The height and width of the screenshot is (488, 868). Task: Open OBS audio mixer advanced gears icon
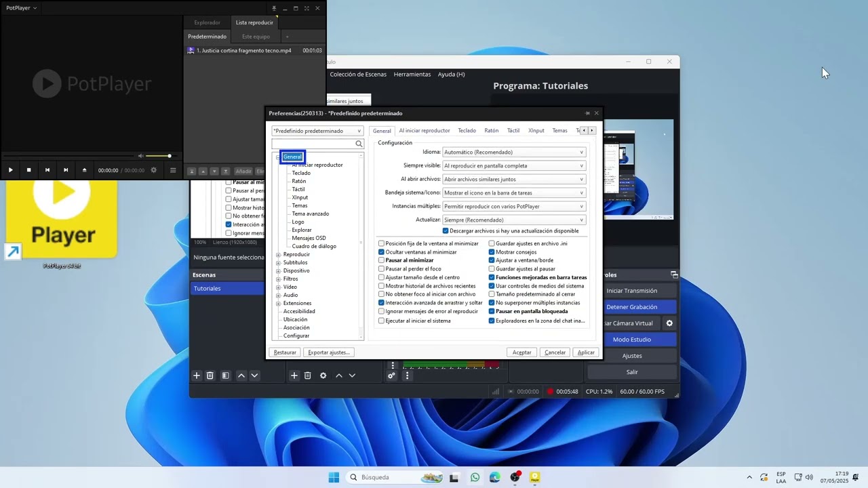tap(391, 375)
